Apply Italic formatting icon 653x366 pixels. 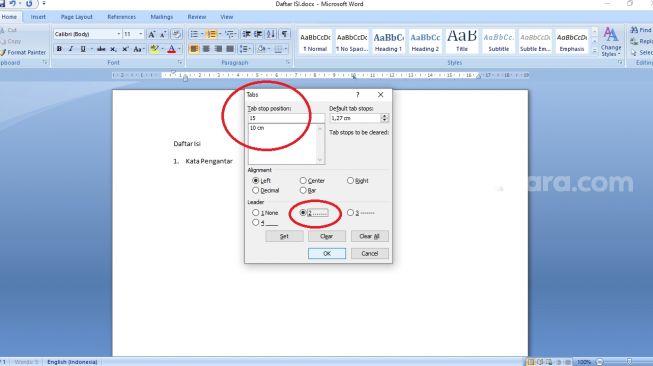(x=71, y=49)
